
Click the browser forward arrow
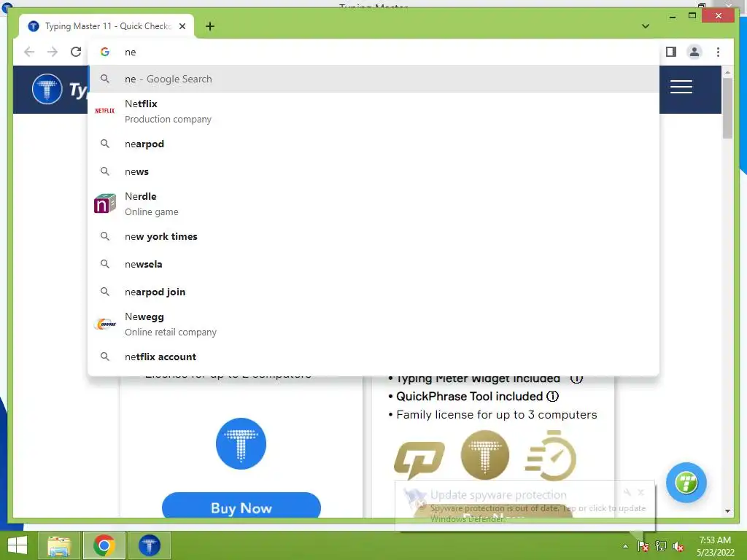pos(53,52)
